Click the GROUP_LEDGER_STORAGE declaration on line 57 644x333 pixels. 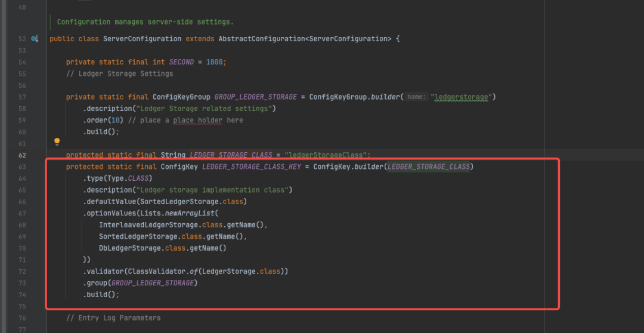[255, 97]
